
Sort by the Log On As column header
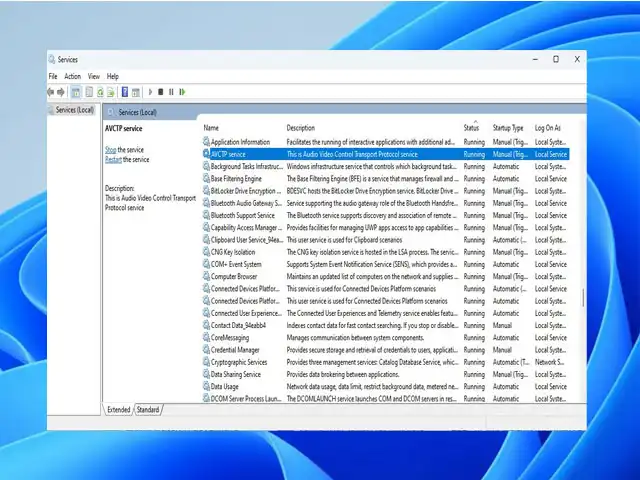[547, 128]
